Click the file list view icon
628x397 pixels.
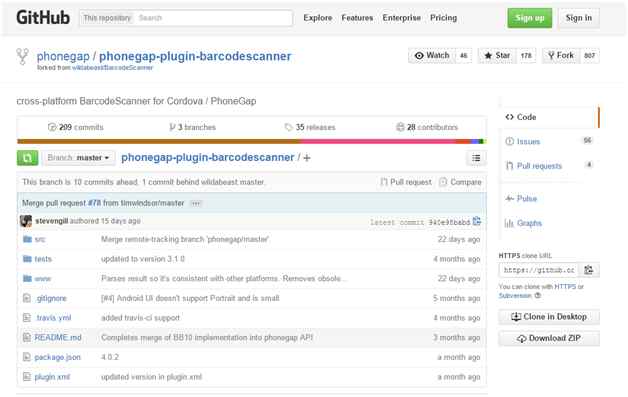(476, 158)
